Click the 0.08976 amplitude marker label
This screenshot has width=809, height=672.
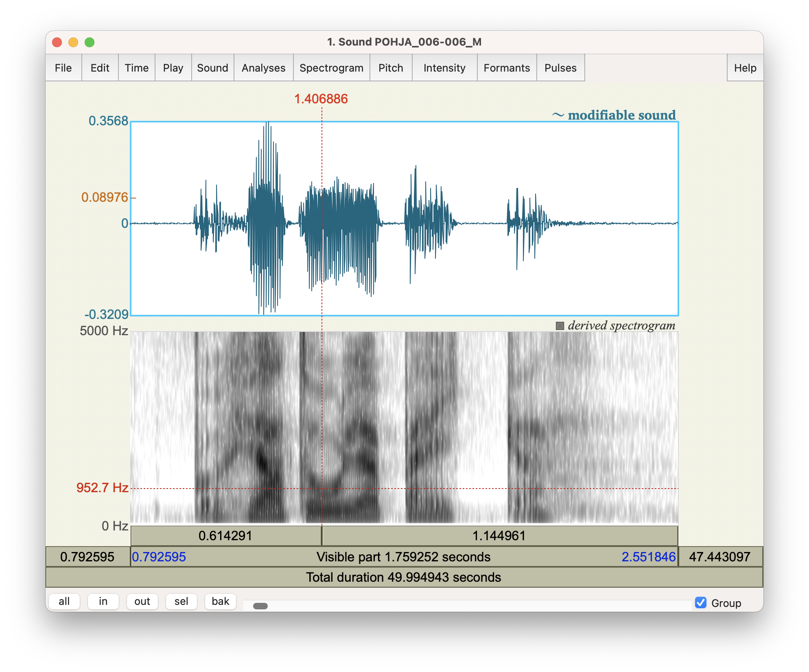(105, 197)
